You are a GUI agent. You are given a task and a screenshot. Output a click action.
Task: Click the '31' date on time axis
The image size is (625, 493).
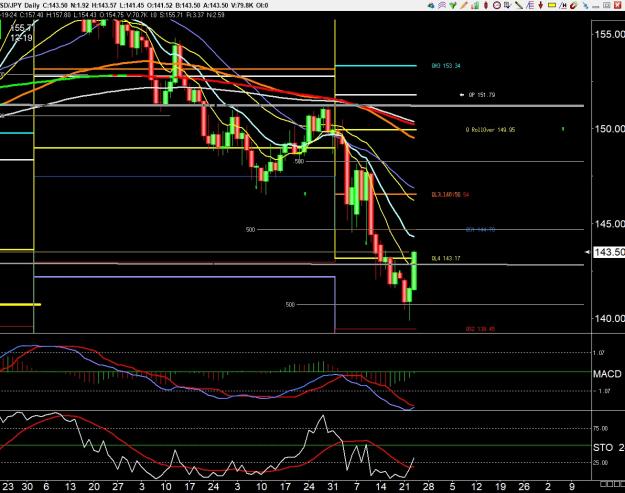333,487
